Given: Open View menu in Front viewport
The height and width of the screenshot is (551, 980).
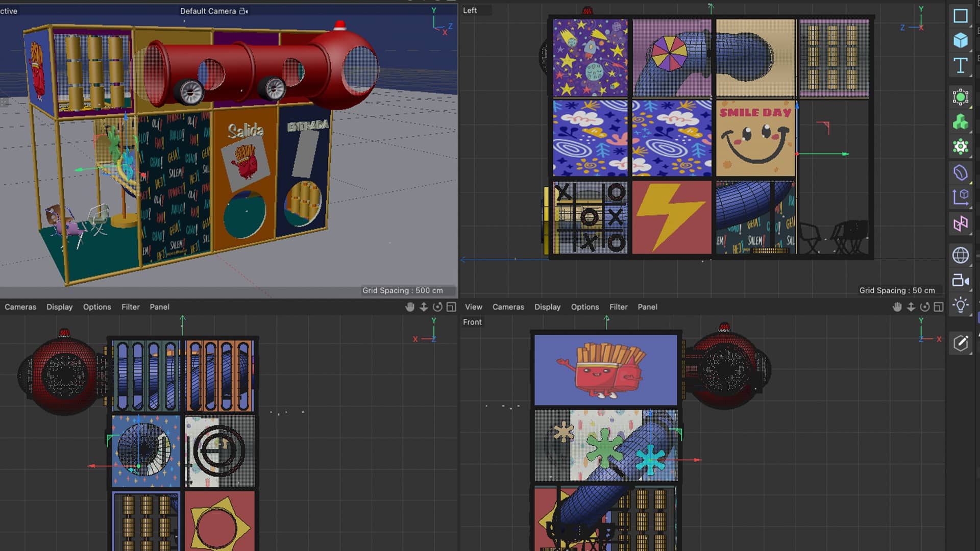Looking at the screenshot, I should point(474,307).
